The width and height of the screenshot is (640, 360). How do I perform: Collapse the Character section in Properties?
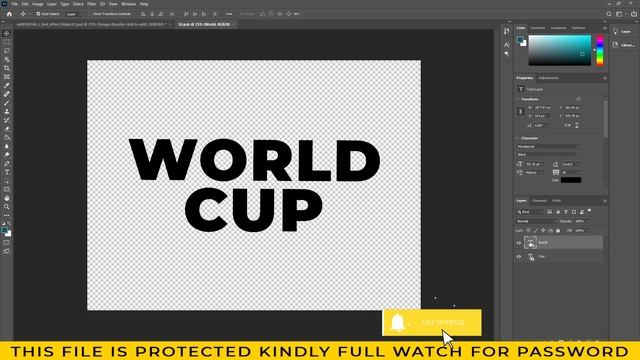[x=518, y=138]
